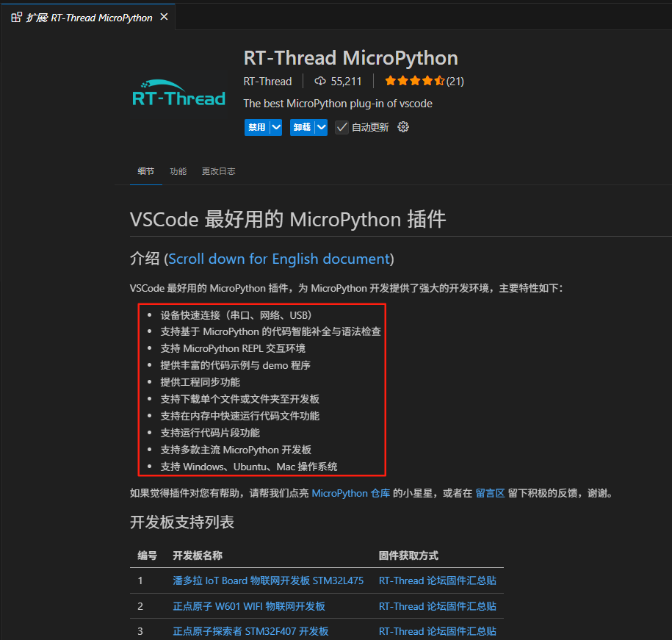This screenshot has width=672, height=640.
Task: Close the RT-Thread MicroPython extension tab
Action: 165,17
